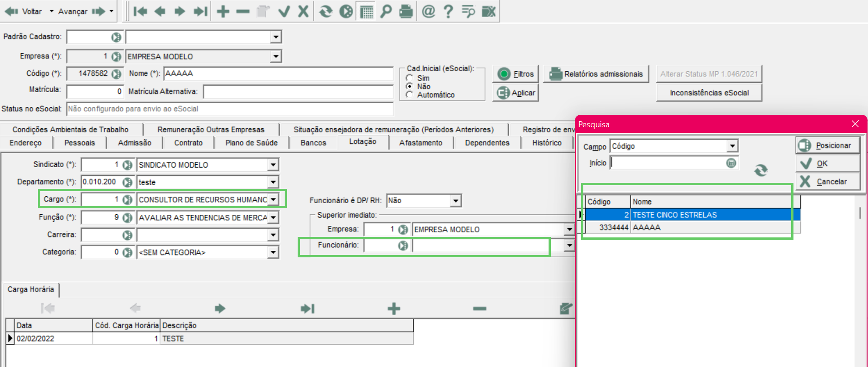Go to previous record in top toolbar
The width and height of the screenshot is (868, 367).
point(160,11)
